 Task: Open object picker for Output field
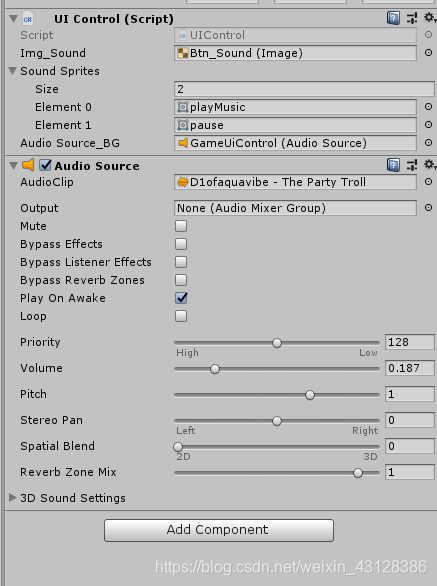click(x=428, y=208)
